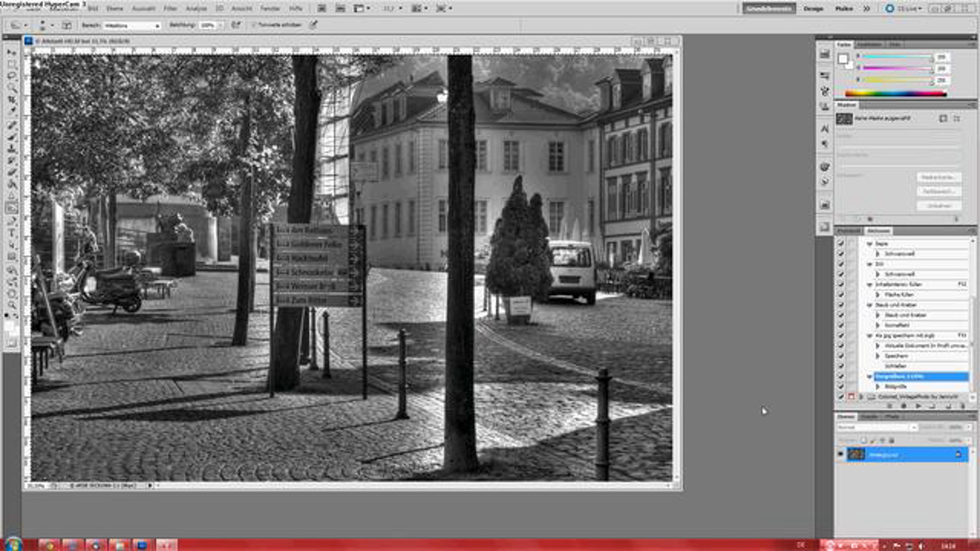Open the Bereich Mitteltöne dropdown
Viewport: 980px width, 551px height.
click(x=131, y=26)
